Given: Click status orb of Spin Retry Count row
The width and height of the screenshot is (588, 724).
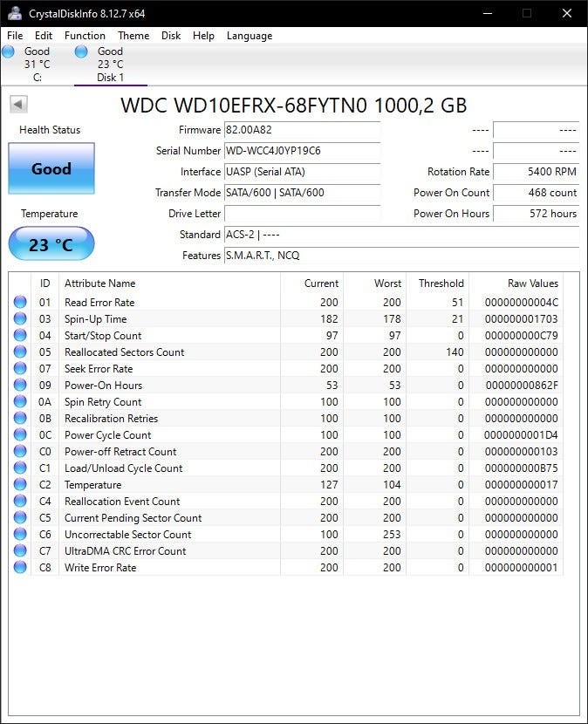Looking at the screenshot, I should point(20,402).
